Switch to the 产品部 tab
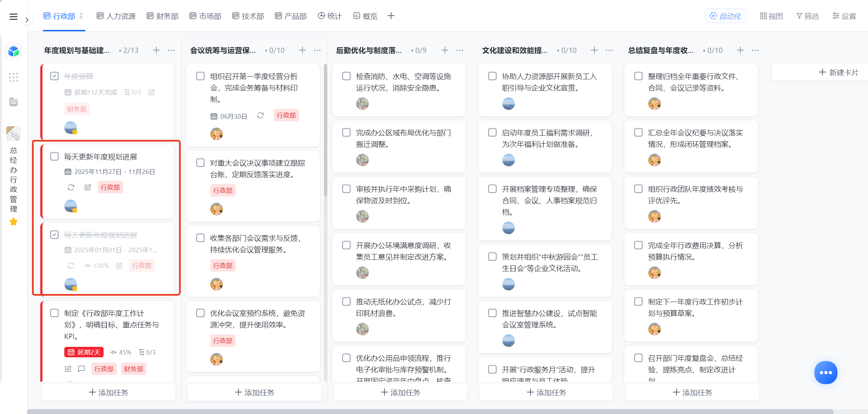Viewport: 868px width, 414px height. (x=291, y=16)
